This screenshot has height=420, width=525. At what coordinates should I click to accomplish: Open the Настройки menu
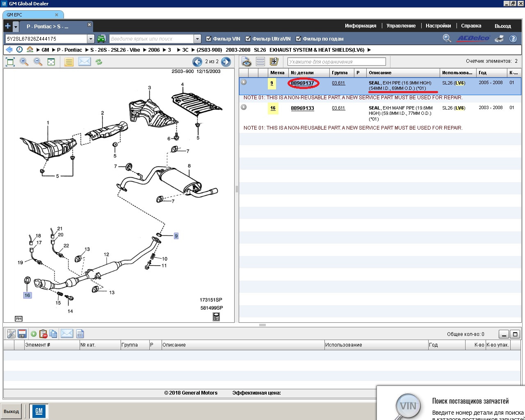pos(438,26)
